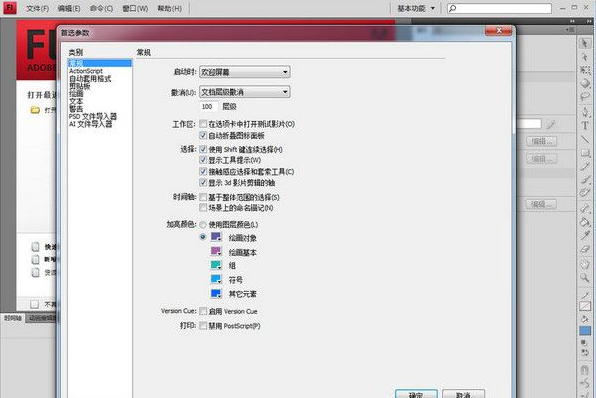The image size is (596, 398).
Task: Select the Subselection tool
Action: (585, 57)
